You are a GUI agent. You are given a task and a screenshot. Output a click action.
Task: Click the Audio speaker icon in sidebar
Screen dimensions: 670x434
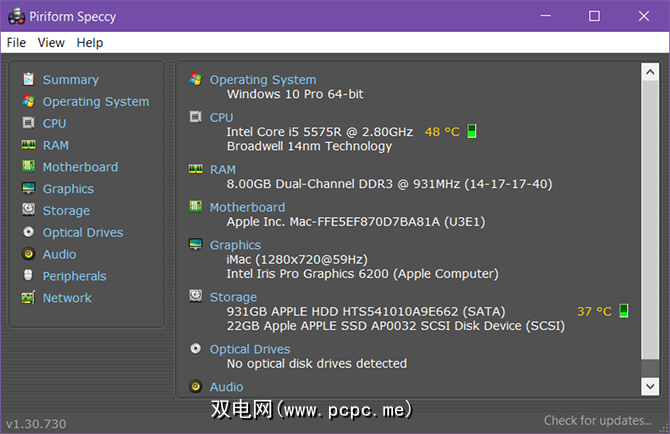(28, 254)
